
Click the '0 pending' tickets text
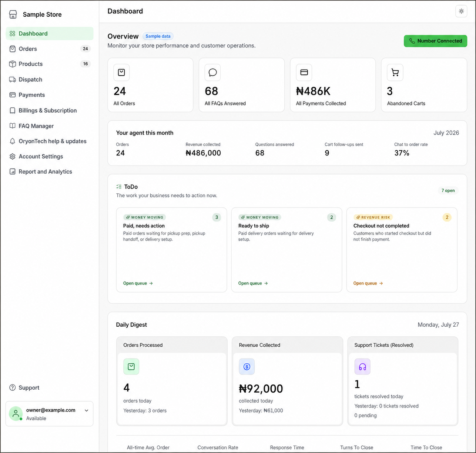coord(365,416)
